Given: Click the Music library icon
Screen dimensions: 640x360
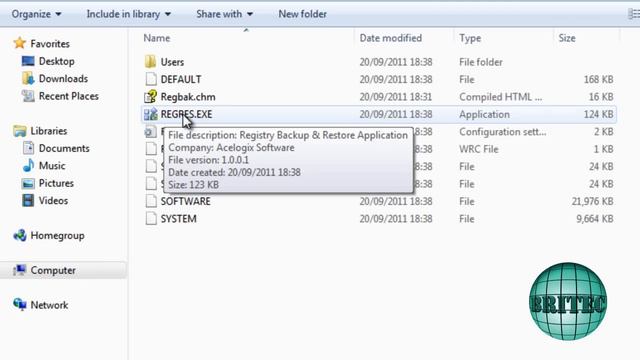Looking at the screenshot, I should 28,166.
